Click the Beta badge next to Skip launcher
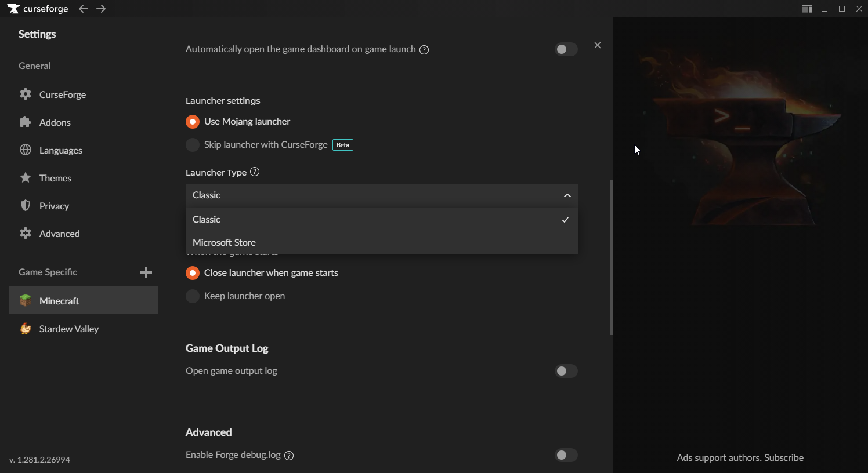 [343, 145]
